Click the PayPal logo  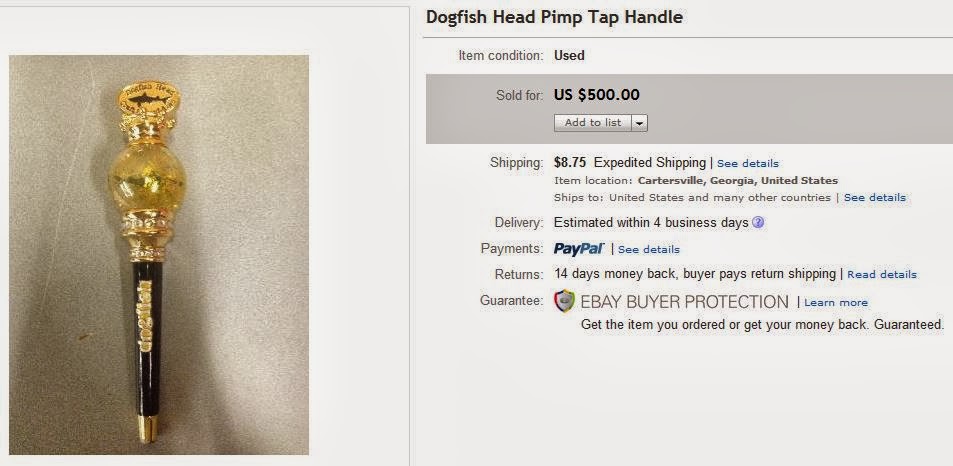point(578,249)
